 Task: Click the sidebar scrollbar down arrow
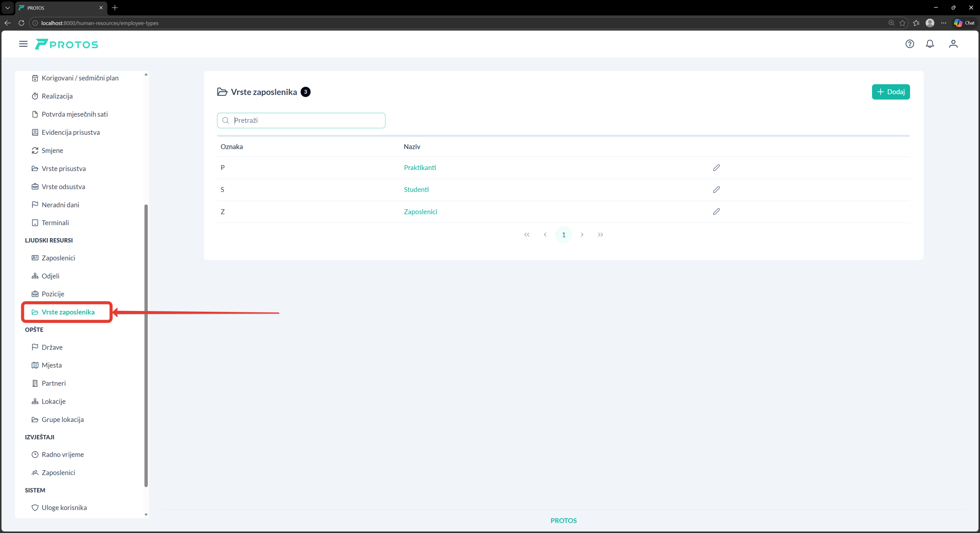[146, 515]
